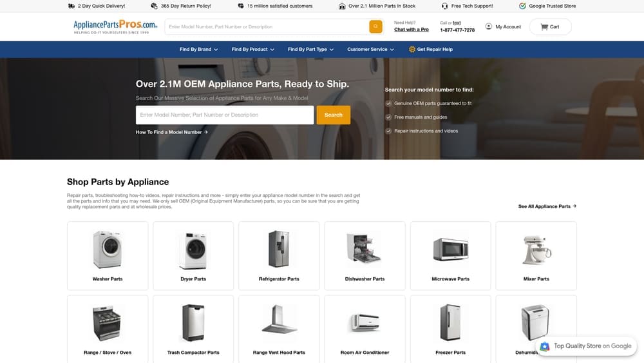Viewport: 644px width, 363px height.
Task: Expand the Find By Brand dropdown
Action: [198, 49]
